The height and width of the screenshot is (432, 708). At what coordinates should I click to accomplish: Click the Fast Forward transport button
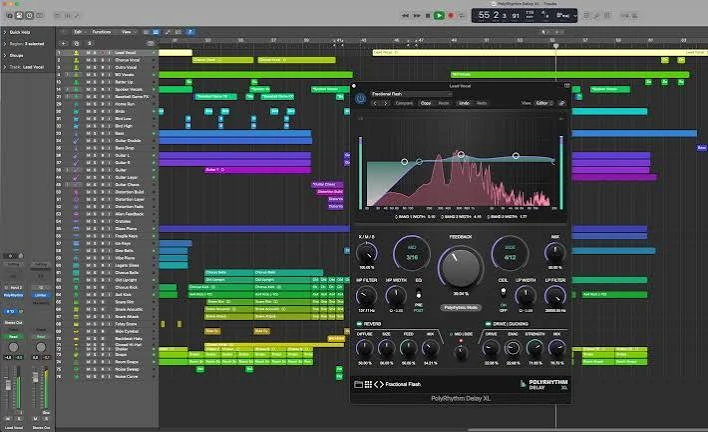(x=417, y=15)
